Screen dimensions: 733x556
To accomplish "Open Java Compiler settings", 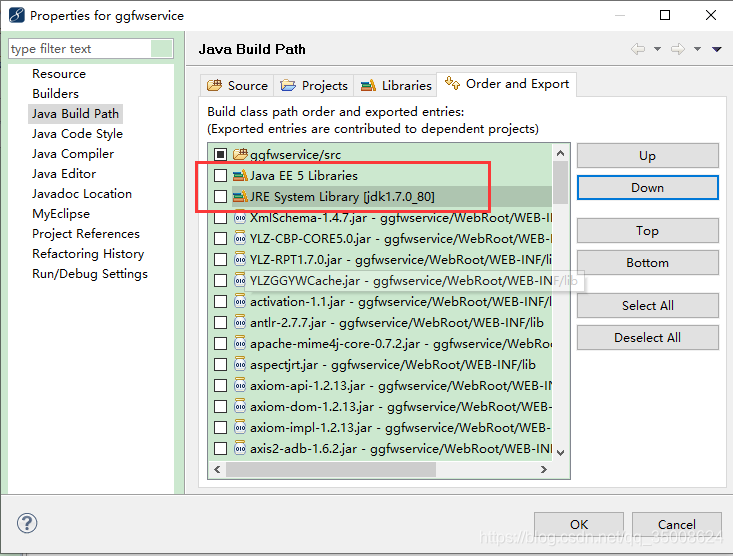I will (x=73, y=154).
